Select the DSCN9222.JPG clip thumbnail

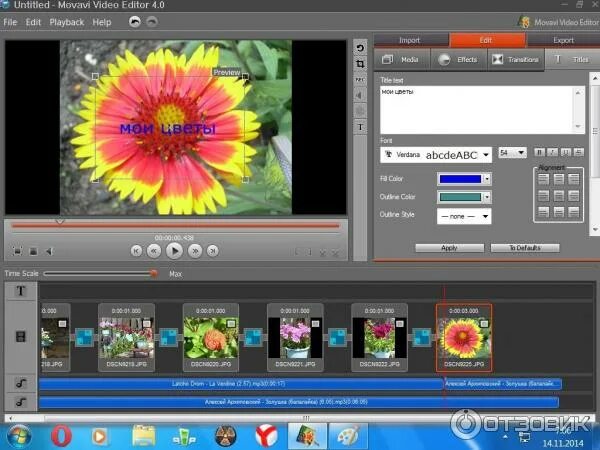click(380, 338)
